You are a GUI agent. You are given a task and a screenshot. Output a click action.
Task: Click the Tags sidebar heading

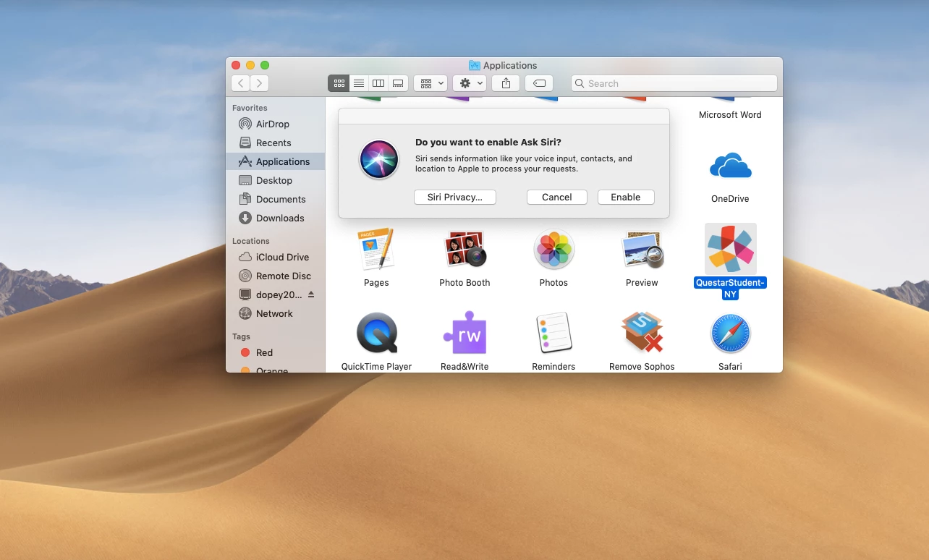click(x=241, y=336)
